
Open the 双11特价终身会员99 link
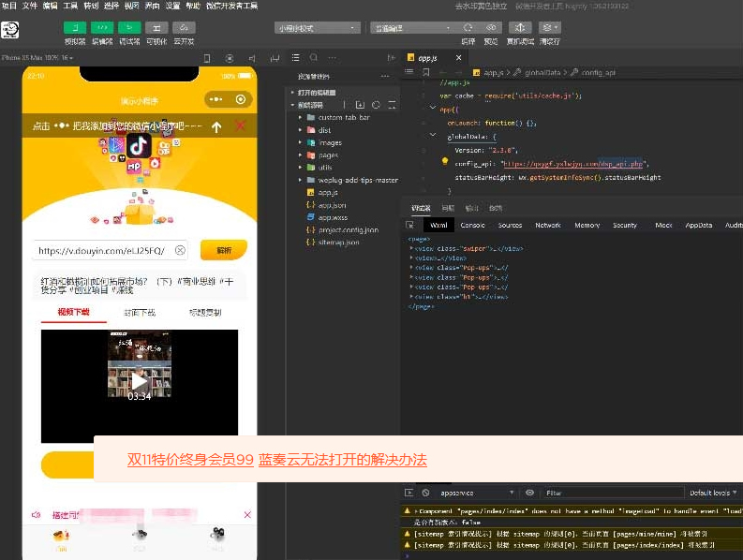click(190, 460)
